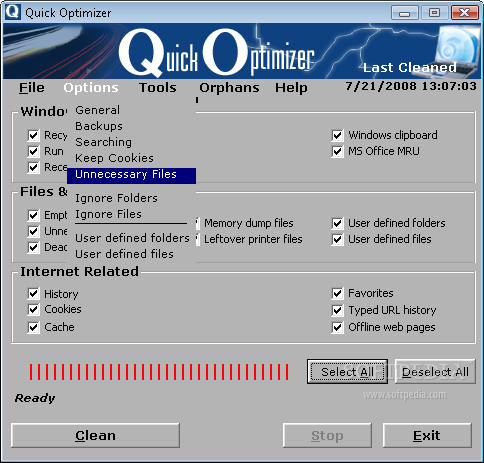Image resolution: width=484 pixels, height=463 pixels.
Task: Click the Ready status text
Action: (x=35, y=398)
